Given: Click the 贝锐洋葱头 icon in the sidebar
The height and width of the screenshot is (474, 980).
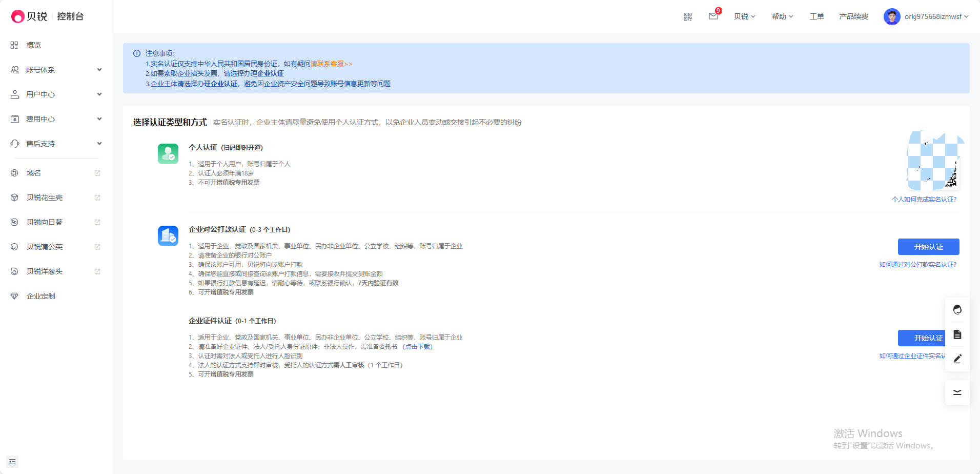Looking at the screenshot, I should click(x=14, y=271).
